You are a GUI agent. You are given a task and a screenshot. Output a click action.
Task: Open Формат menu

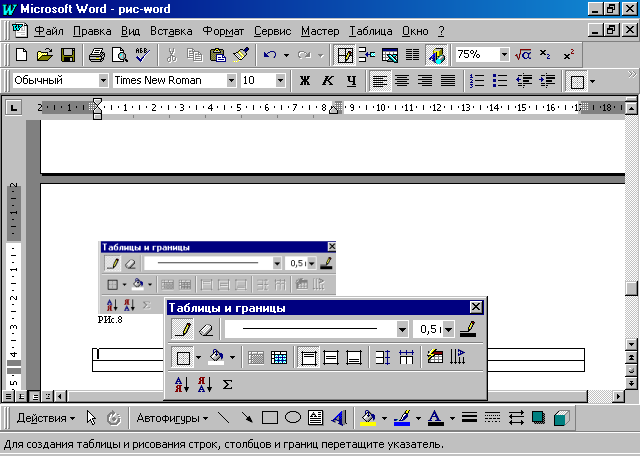[x=223, y=31]
